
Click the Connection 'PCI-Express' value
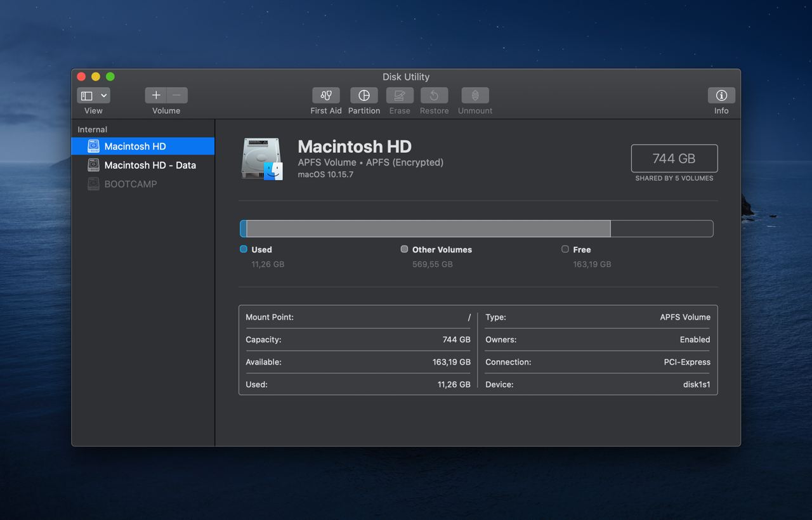pos(687,362)
